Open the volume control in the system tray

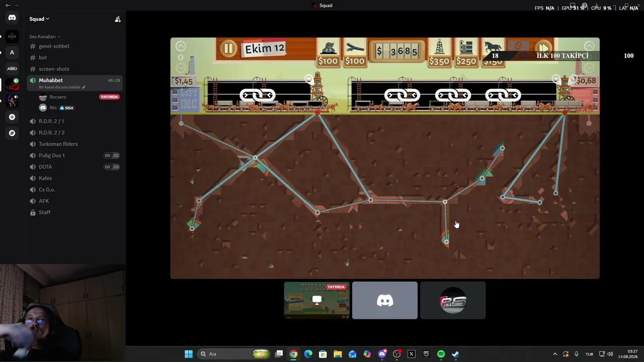(610, 354)
